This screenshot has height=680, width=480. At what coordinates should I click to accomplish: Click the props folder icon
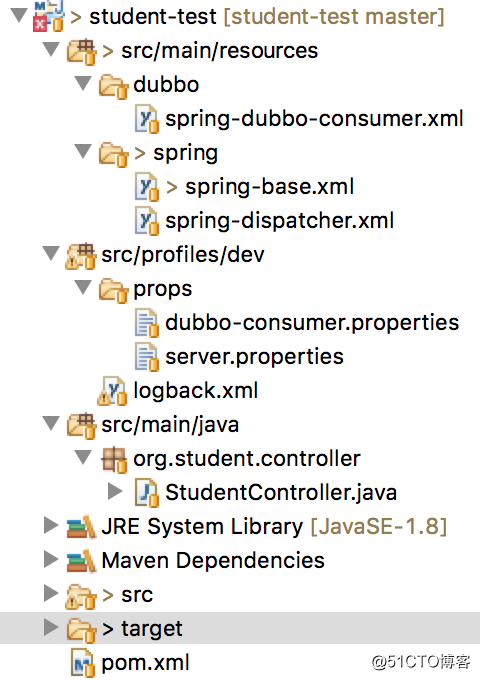(113, 290)
